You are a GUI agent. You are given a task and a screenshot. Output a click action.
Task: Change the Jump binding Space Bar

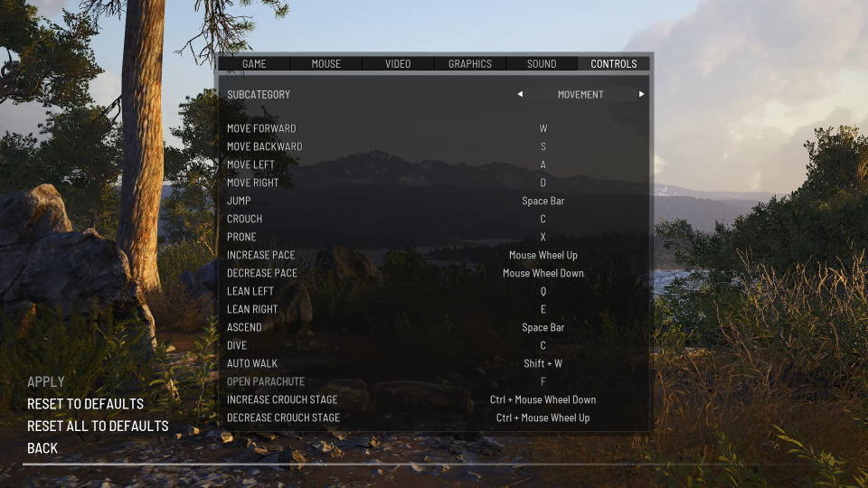click(543, 201)
